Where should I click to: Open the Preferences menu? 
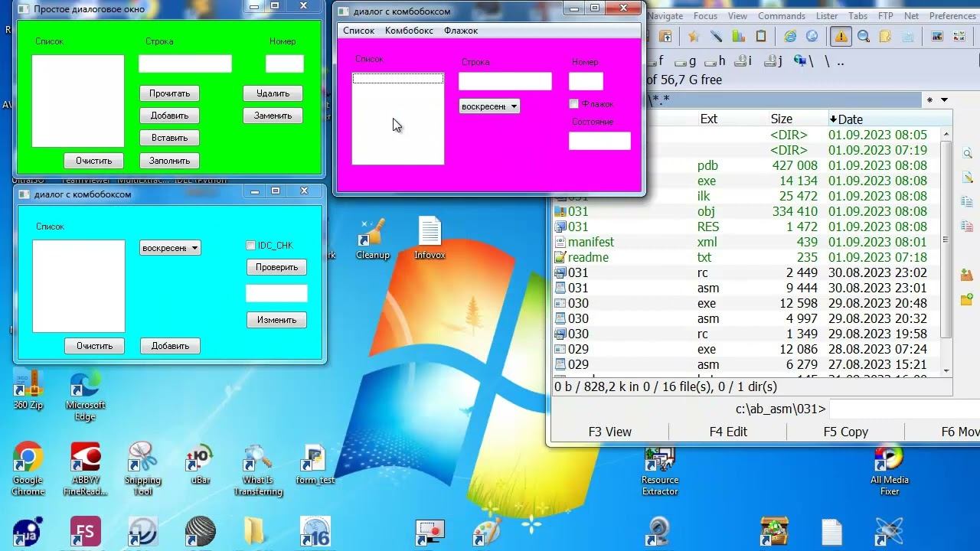(952, 16)
